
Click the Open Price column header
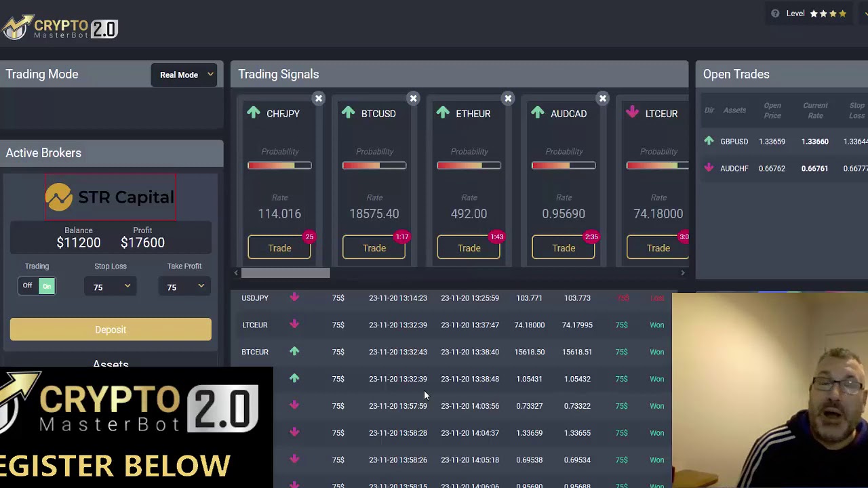[772, 110]
